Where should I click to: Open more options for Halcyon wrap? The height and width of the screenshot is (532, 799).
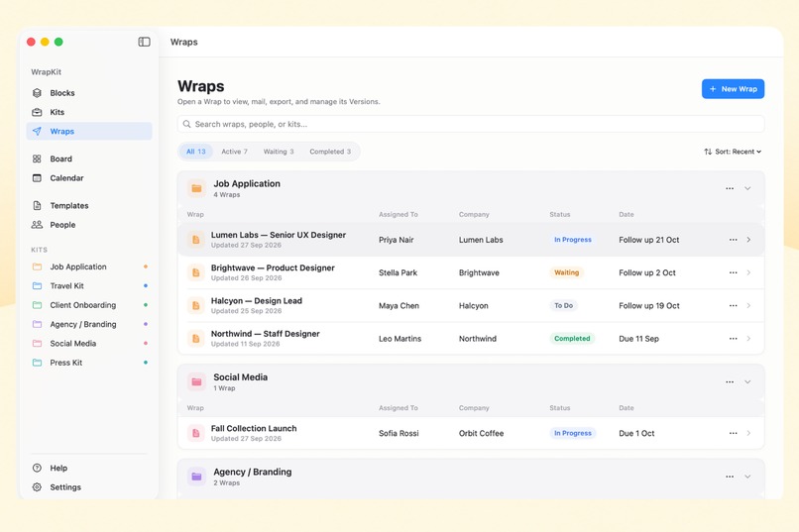[x=733, y=305]
